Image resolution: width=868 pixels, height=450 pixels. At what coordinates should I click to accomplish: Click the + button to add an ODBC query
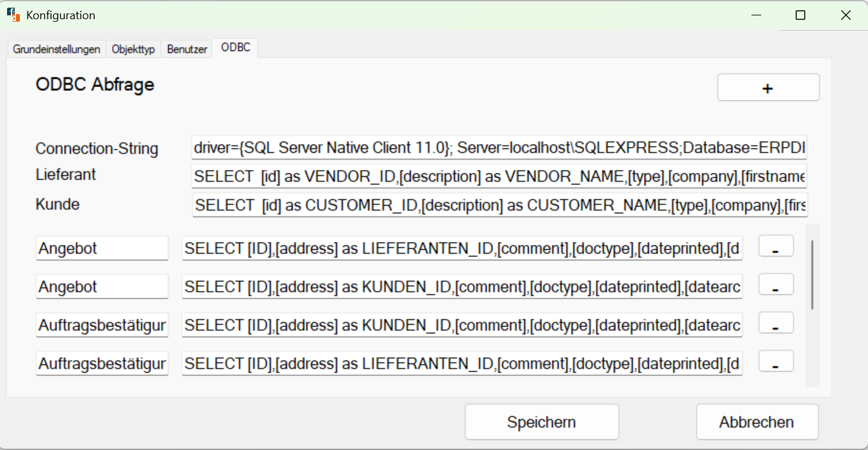[768, 87]
